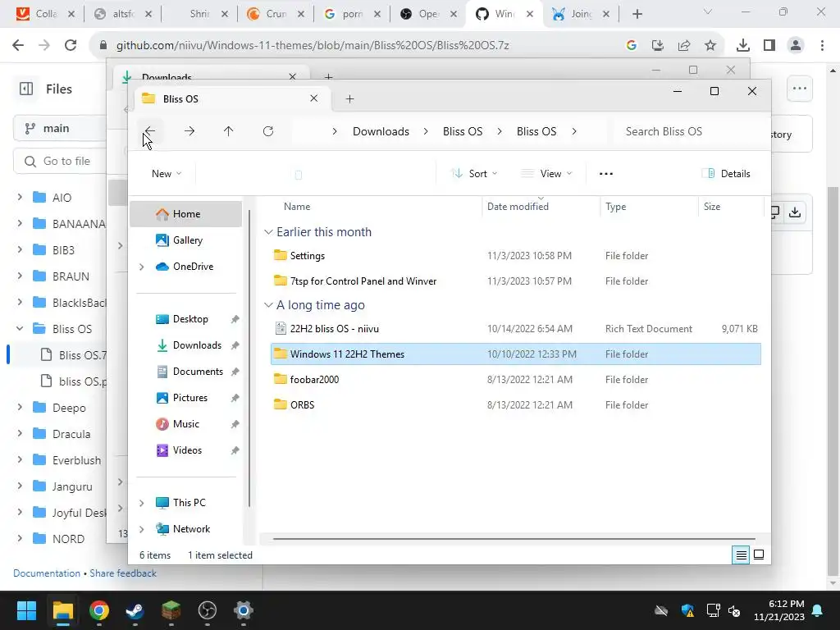Open a new Chrome tab
The height and width of the screenshot is (630, 840).
click(x=637, y=14)
